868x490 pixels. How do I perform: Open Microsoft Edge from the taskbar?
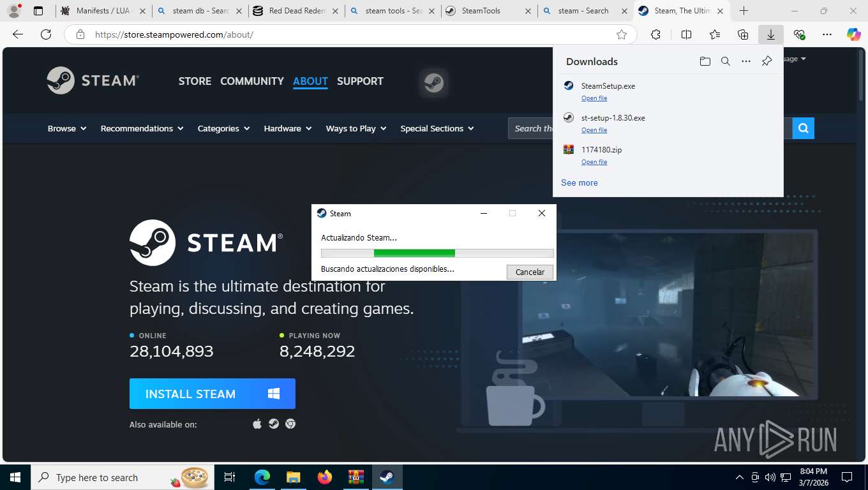(x=262, y=477)
